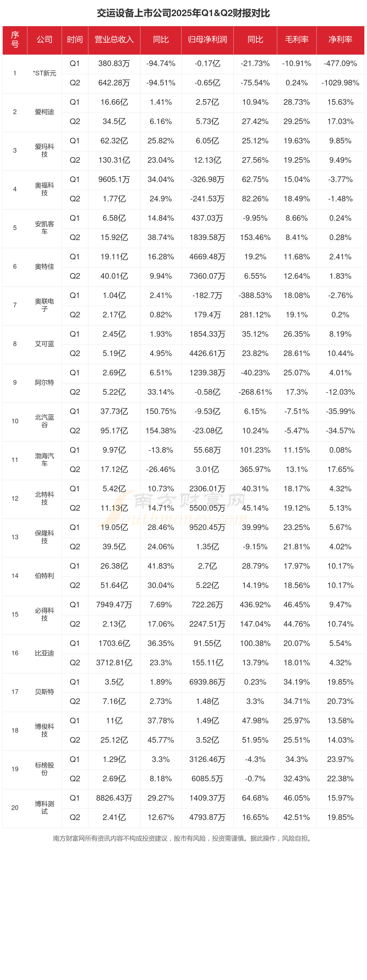Click the 南方财富网 disclaimer text at bottom
Image resolution: width=367 pixels, height=980 pixels.
coord(183,838)
